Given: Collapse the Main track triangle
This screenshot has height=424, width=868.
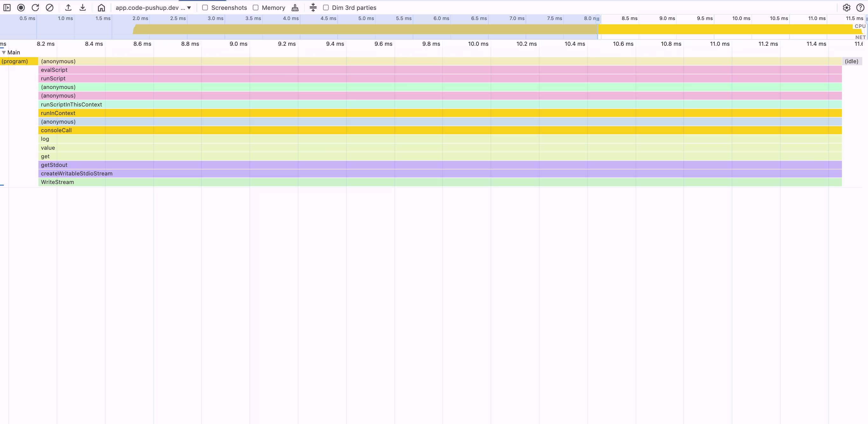Looking at the screenshot, I should coord(4,52).
